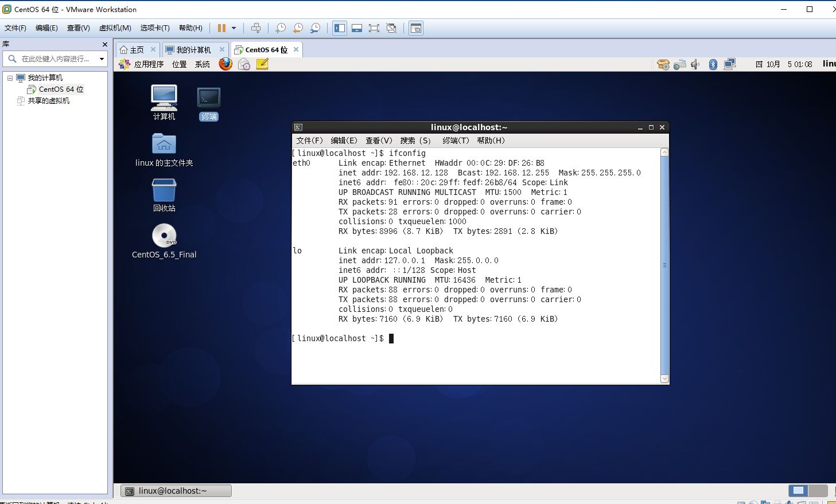Select the CentOS_6.5_Final DVD icon

164,241
